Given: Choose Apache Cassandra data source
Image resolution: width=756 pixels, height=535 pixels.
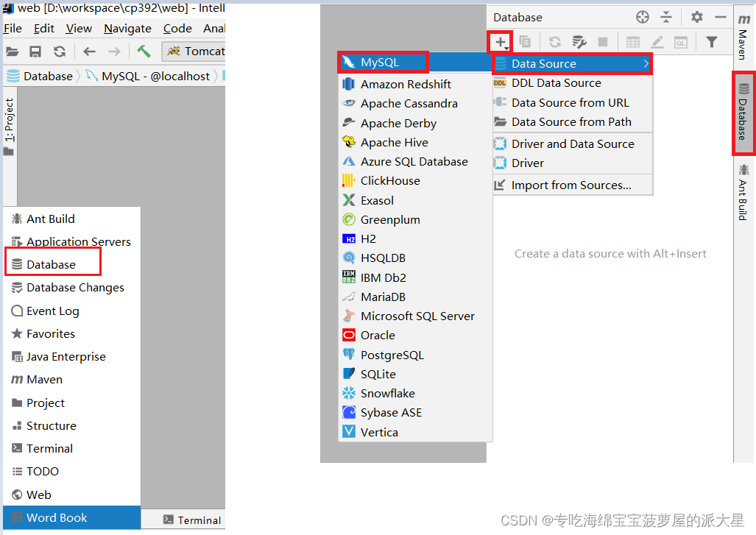Looking at the screenshot, I should click(x=414, y=104).
